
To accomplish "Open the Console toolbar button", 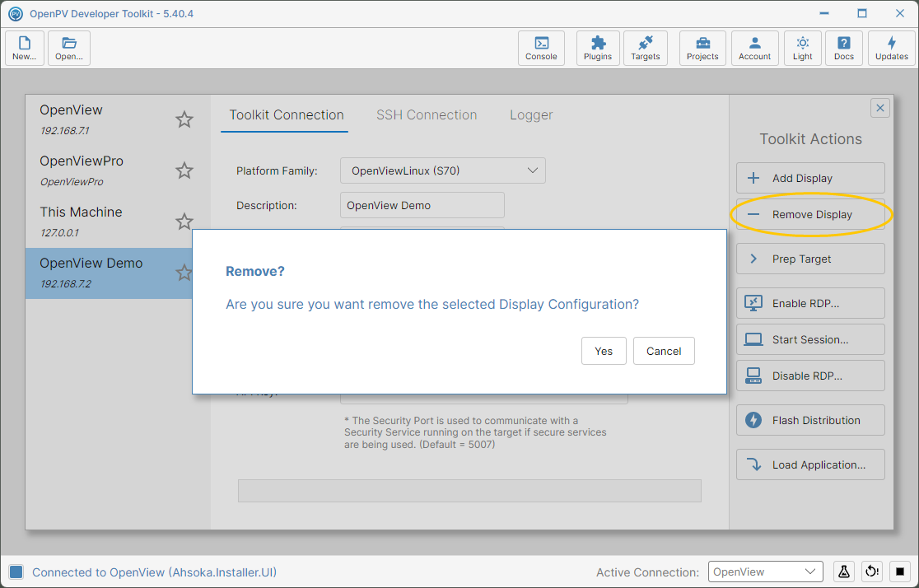I will point(541,48).
